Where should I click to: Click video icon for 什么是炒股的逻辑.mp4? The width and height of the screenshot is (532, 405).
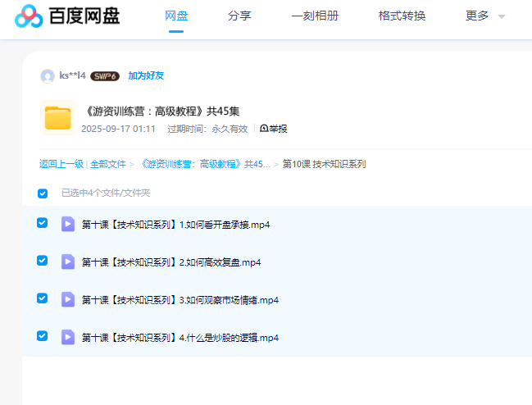click(68, 337)
